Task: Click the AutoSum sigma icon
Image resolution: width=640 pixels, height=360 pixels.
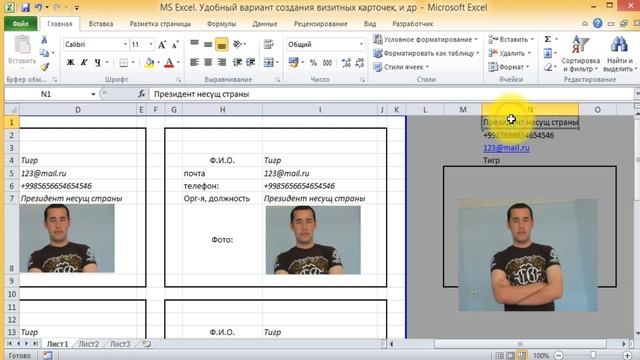Action: [x=548, y=39]
